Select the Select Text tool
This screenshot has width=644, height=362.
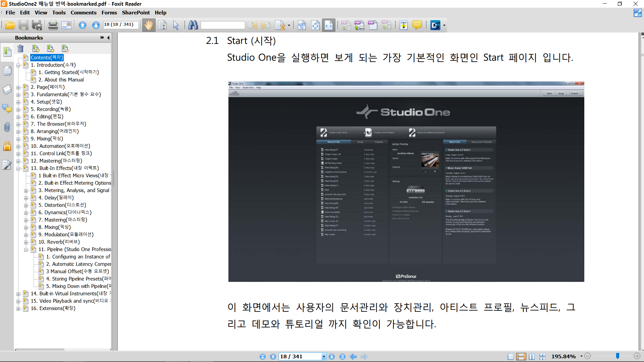point(163,25)
